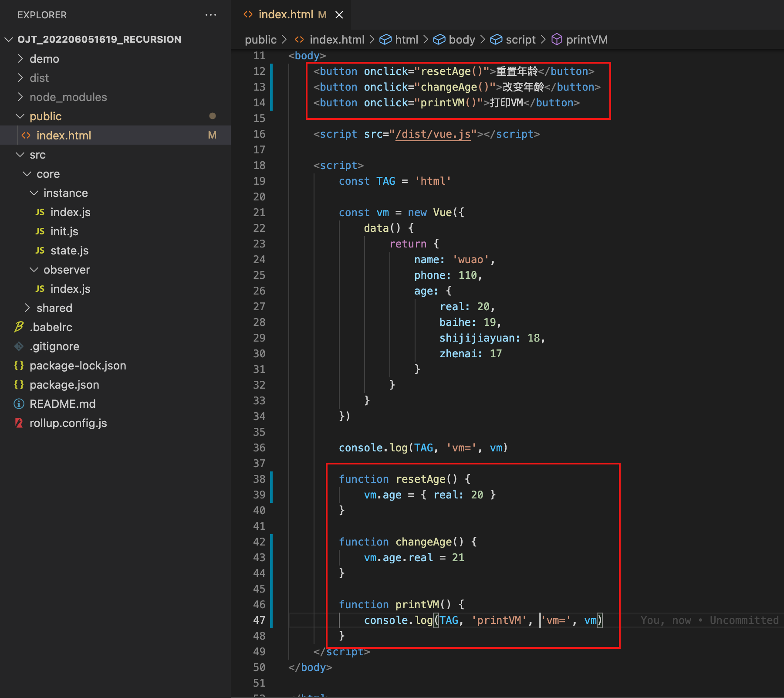This screenshot has width=784, height=698.
Task: Open README.md file
Action: pos(115,403)
